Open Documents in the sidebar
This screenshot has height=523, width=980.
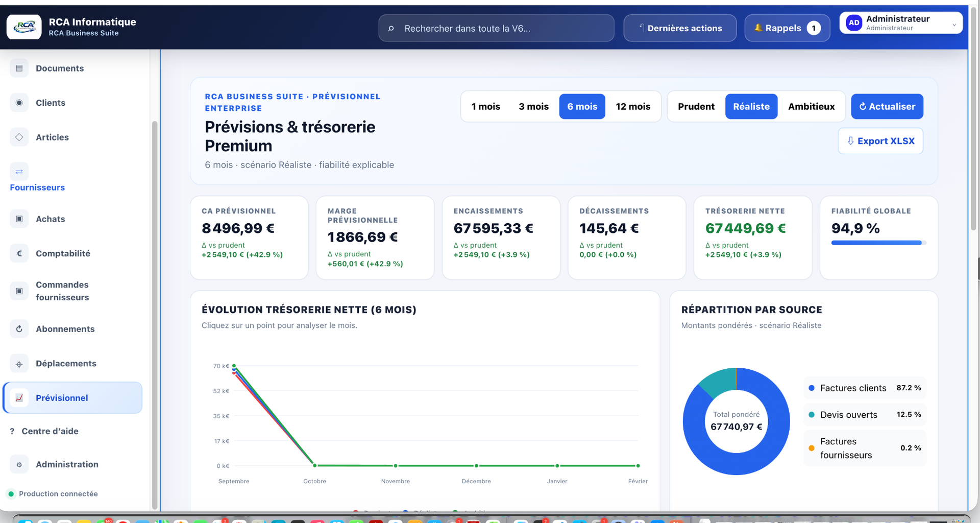click(x=72, y=68)
